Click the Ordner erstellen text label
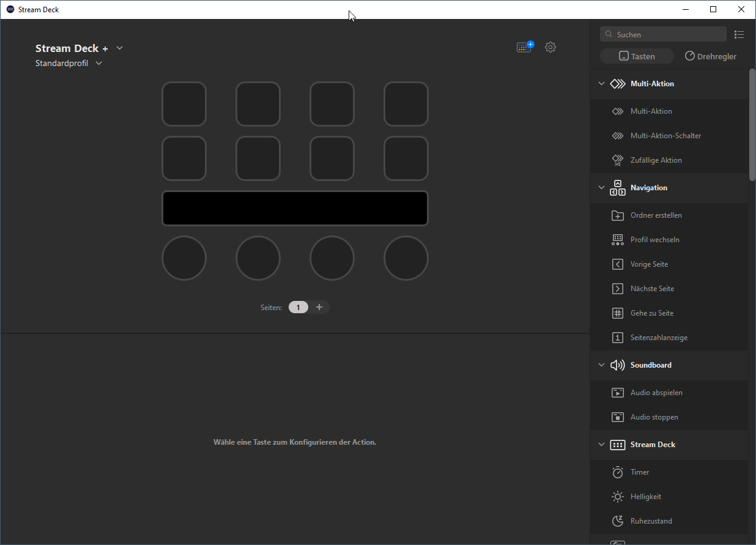 656,215
